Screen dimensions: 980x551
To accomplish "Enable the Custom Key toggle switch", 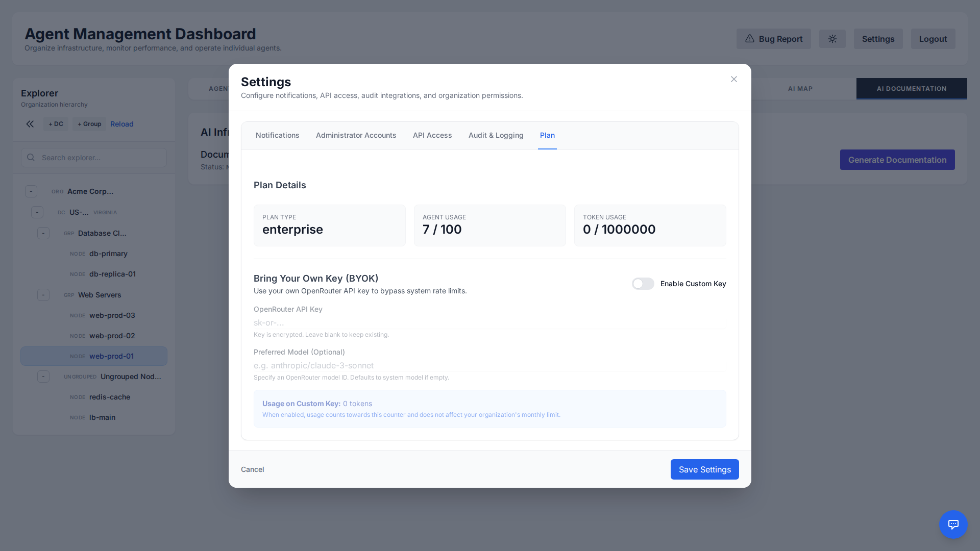I will point(643,284).
